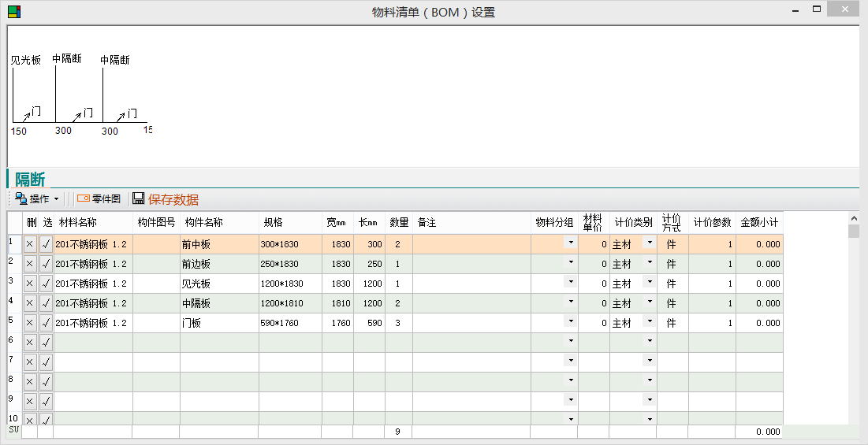Image resolution: width=868 pixels, height=445 pixels.
Task: Click 保存数据 save data button
Action: click(x=173, y=199)
